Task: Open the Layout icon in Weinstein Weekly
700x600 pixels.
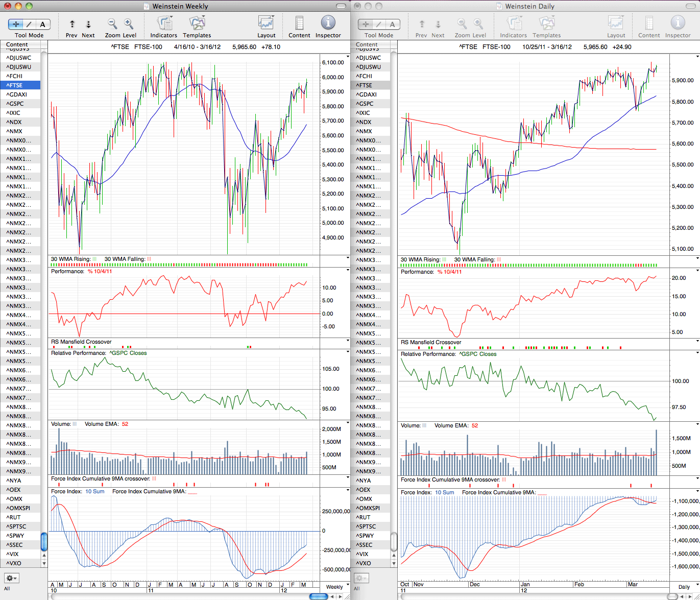Action: 266,23
